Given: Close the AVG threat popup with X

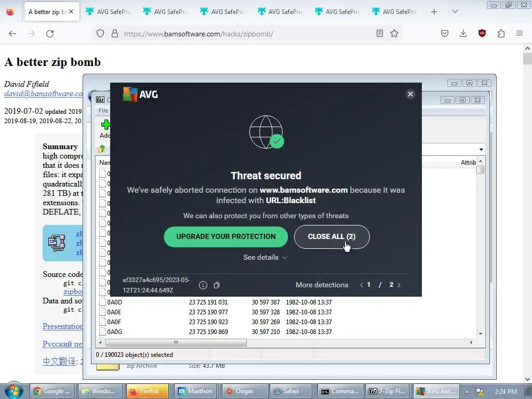Looking at the screenshot, I should [410, 94].
